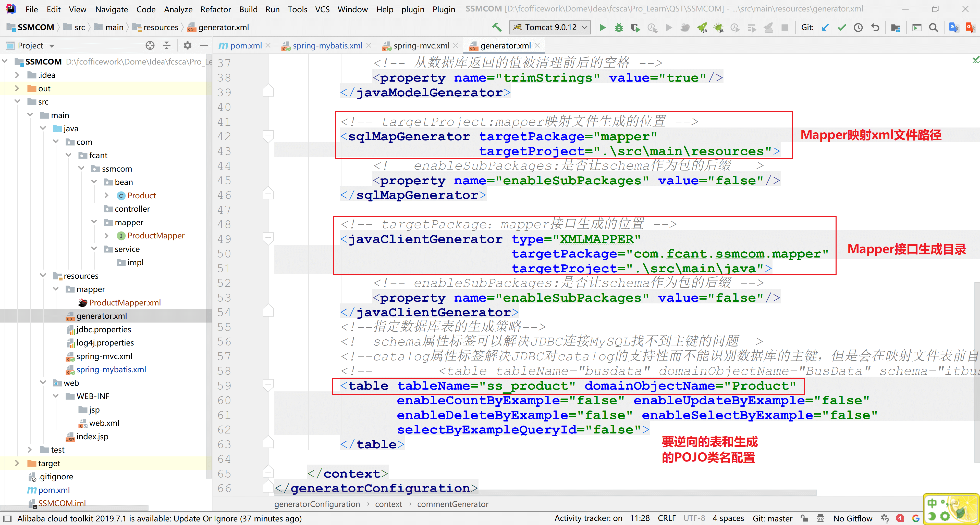
Task: Open Search Everywhere magnifier icon
Action: 933,27
